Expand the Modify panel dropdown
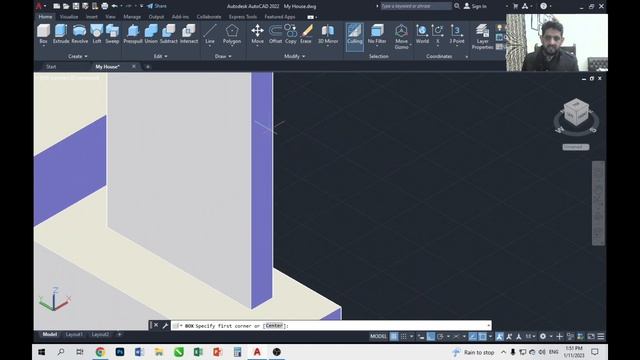This screenshot has width=640, height=360. tap(294, 56)
